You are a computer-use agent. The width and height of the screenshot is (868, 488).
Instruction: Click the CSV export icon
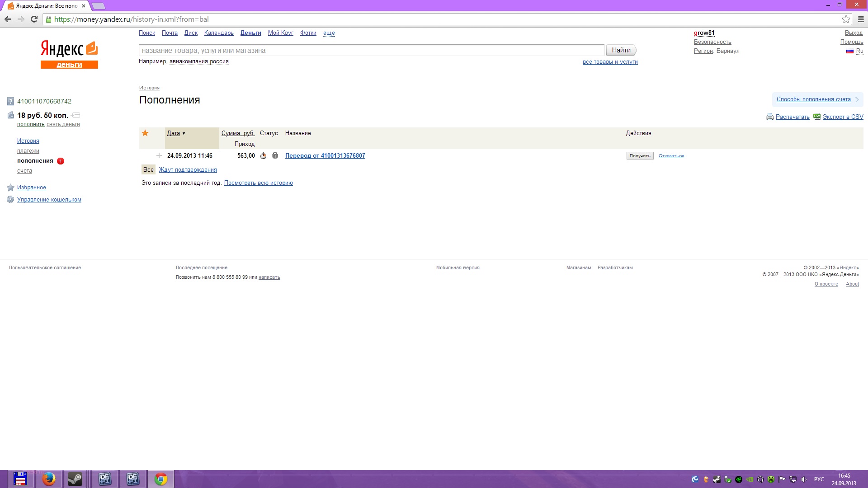817,117
